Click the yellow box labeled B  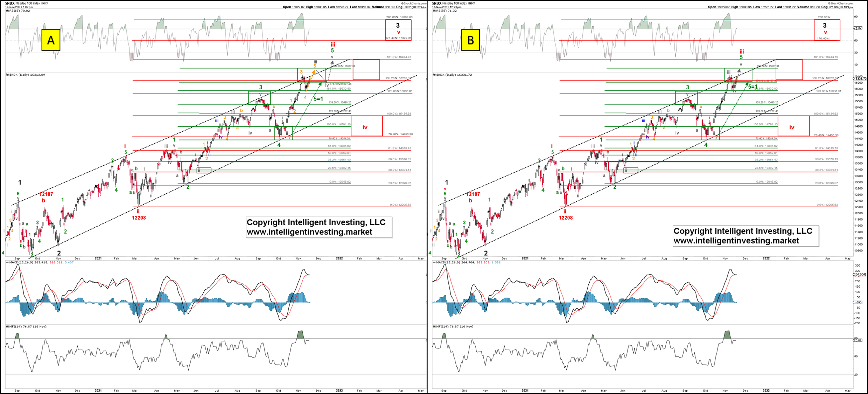click(x=470, y=40)
